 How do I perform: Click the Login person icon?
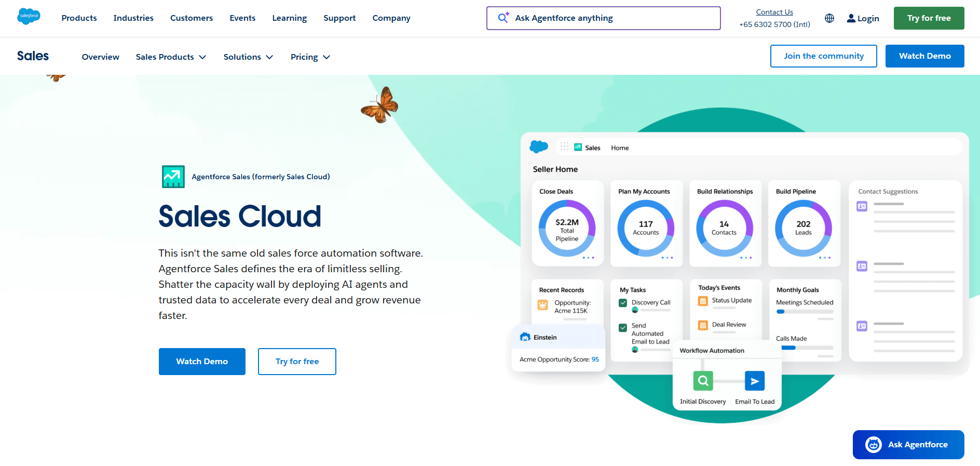(x=851, y=18)
